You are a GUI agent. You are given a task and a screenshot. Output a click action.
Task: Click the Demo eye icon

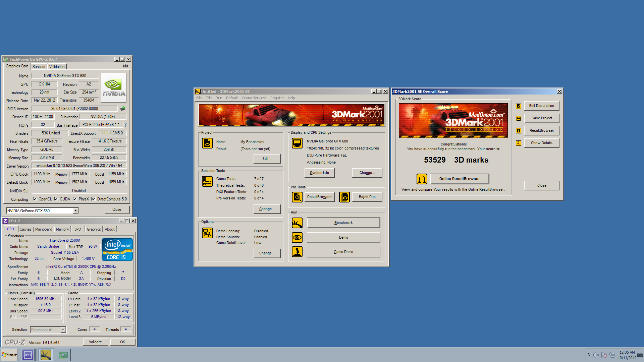pyautogui.click(x=297, y=238)
